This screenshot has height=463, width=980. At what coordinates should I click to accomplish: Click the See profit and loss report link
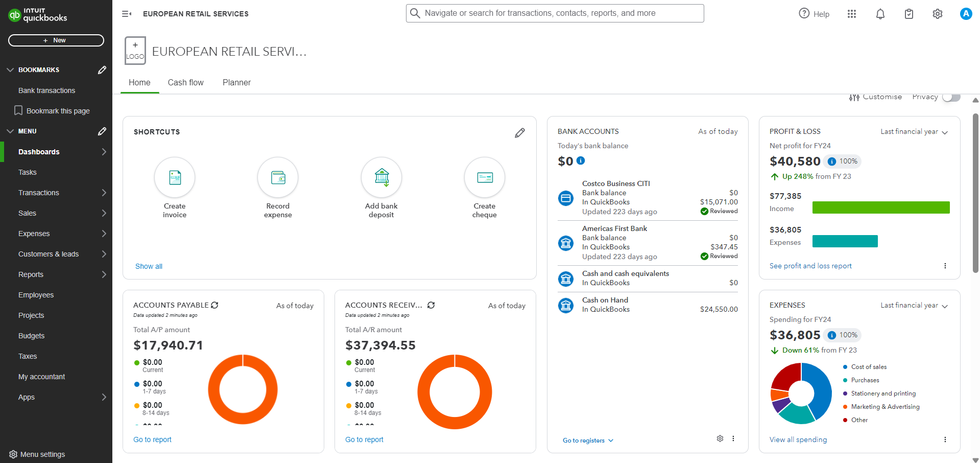click(810, 266)
